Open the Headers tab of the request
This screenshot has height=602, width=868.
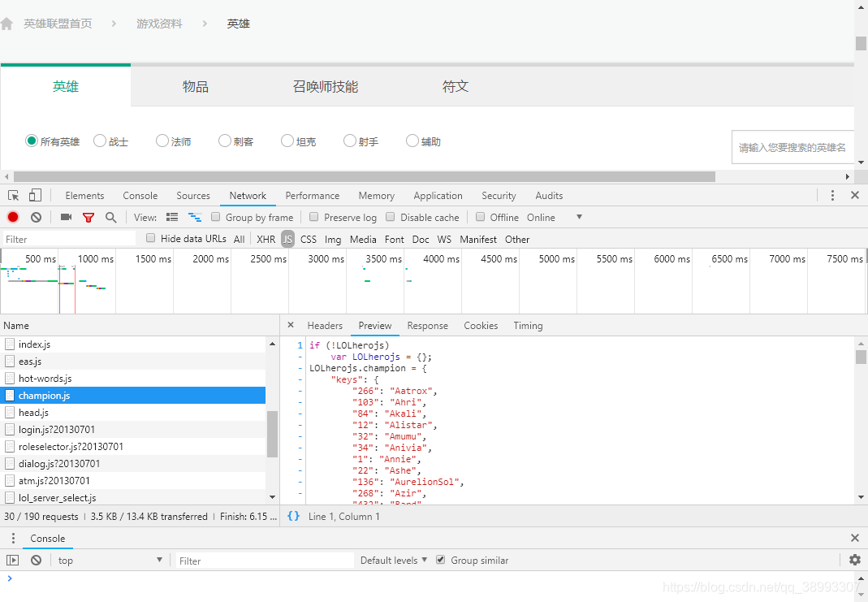pyautogui.click(x=325, y=326)
